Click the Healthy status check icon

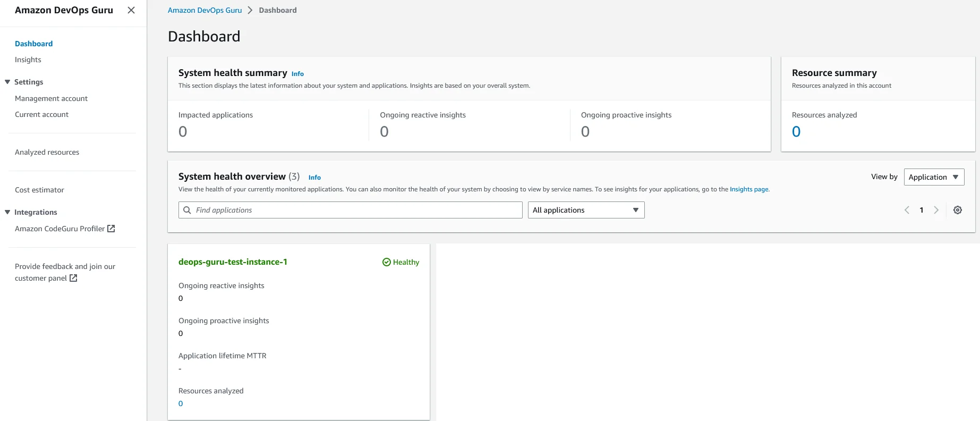click(x=387, y=262)
